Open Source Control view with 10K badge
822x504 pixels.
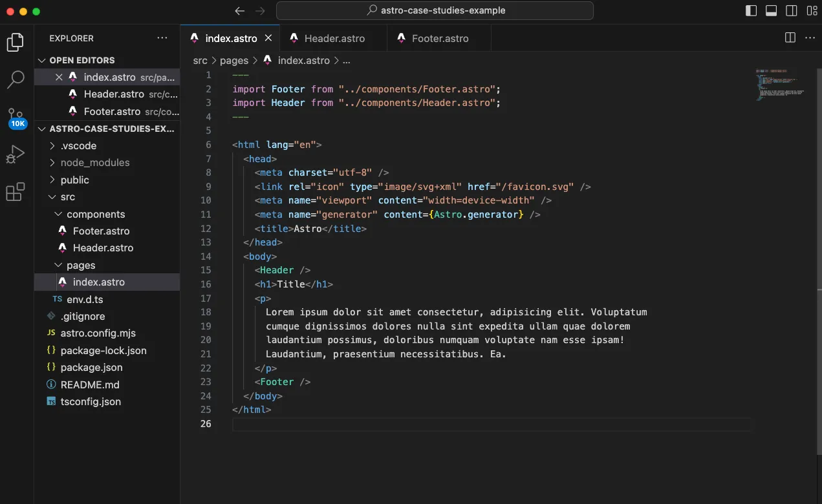coord(16,119)
